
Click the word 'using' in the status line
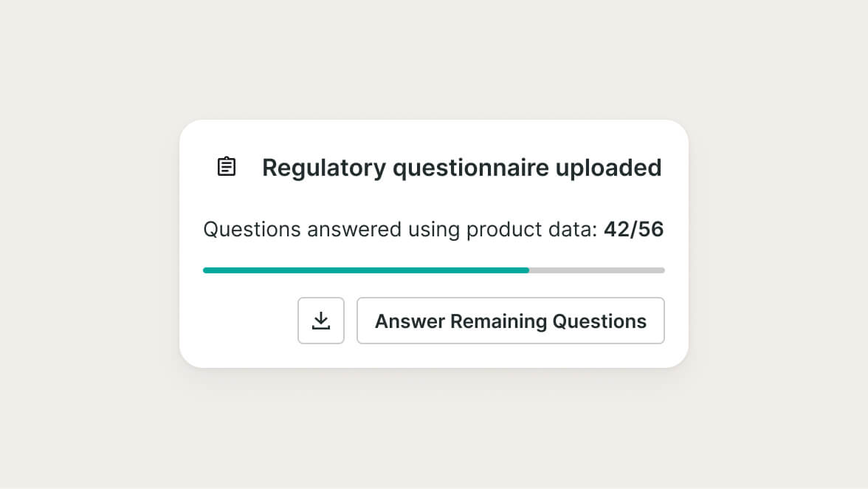[434, 230]
